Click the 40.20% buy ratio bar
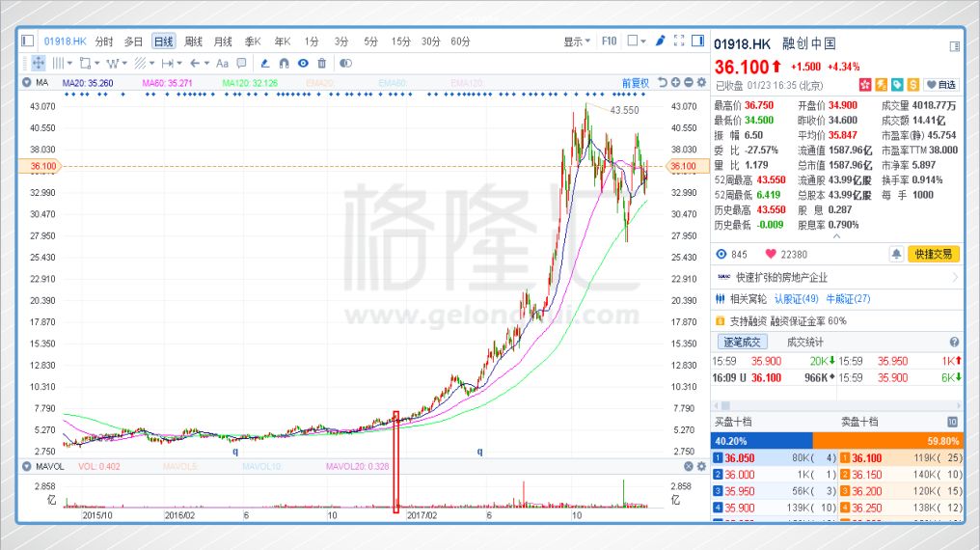This screenshot has height=550, width=980. point(762,441)
